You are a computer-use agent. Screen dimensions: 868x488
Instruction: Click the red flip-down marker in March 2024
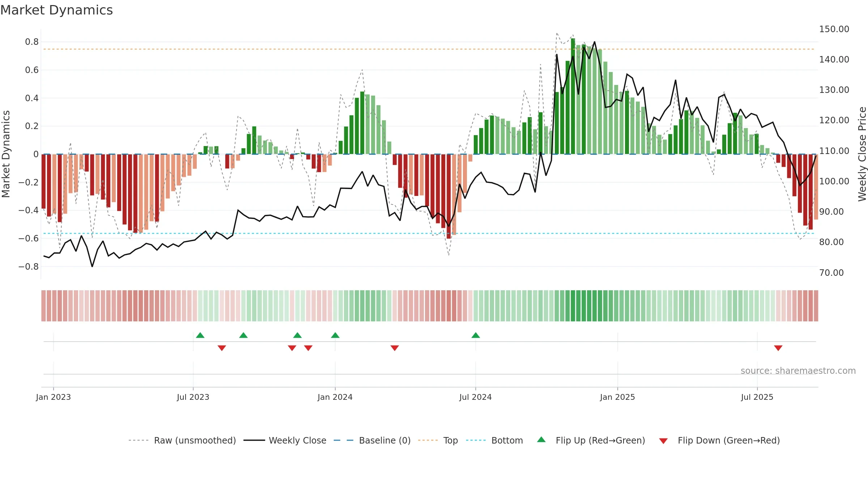pos(395,348)
